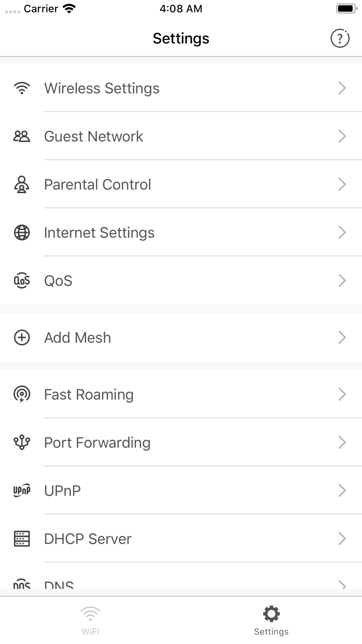Tap the Add Mesh label
Image resolution: width=362 pixels, height=644 pixels.
coord(77,338)
